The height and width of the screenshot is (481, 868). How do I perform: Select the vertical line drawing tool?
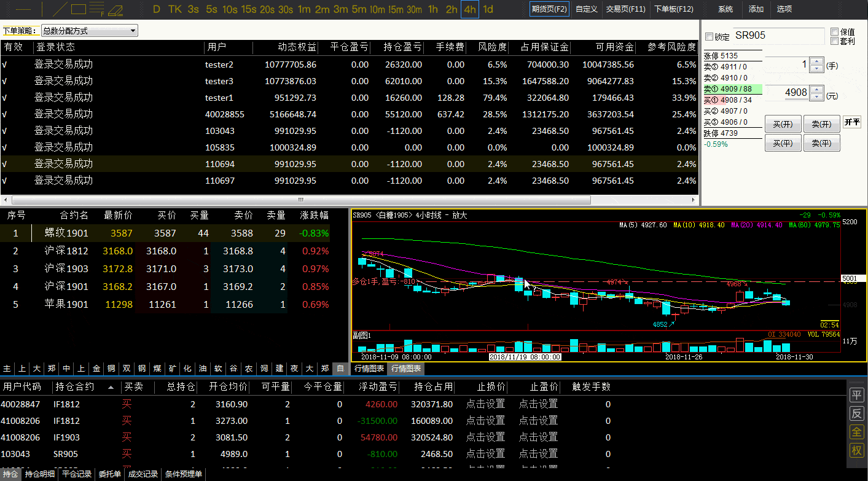point(42,9)
